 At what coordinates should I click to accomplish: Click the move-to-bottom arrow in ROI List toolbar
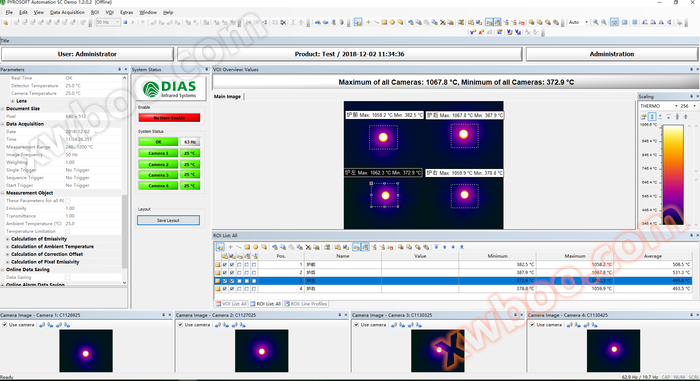[462, 247]
